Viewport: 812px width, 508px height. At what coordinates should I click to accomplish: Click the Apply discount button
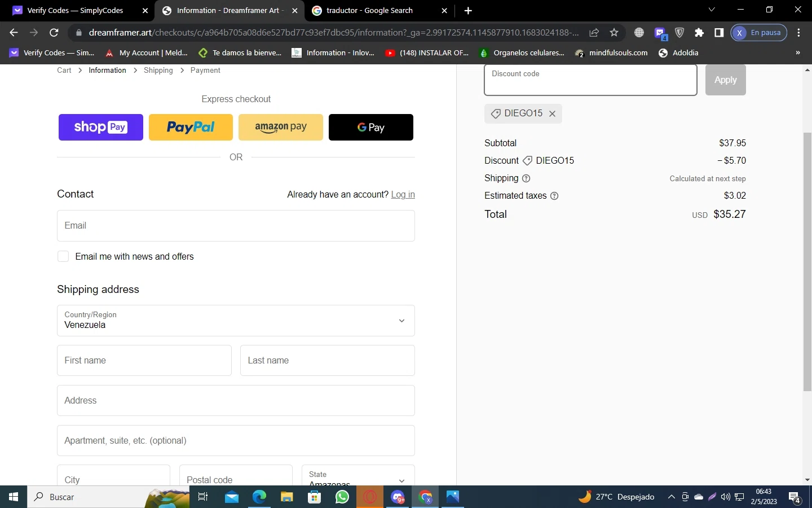coord(726,80)
